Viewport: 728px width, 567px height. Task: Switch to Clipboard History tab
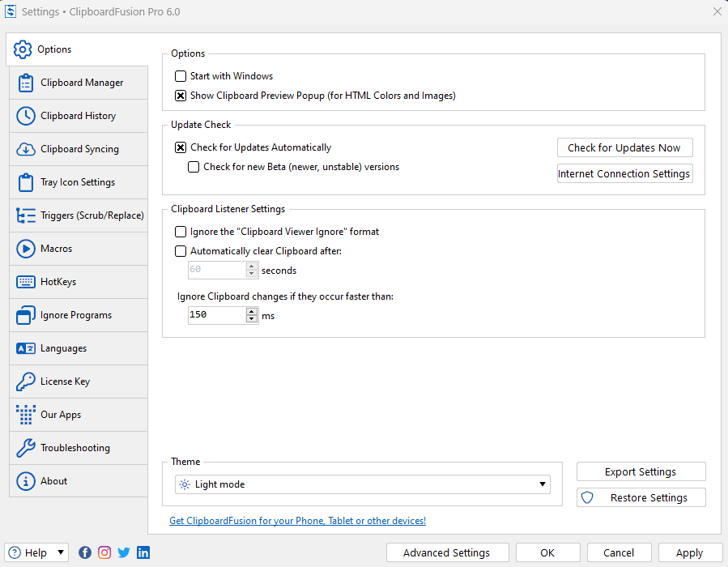click(x=79, y=116)
